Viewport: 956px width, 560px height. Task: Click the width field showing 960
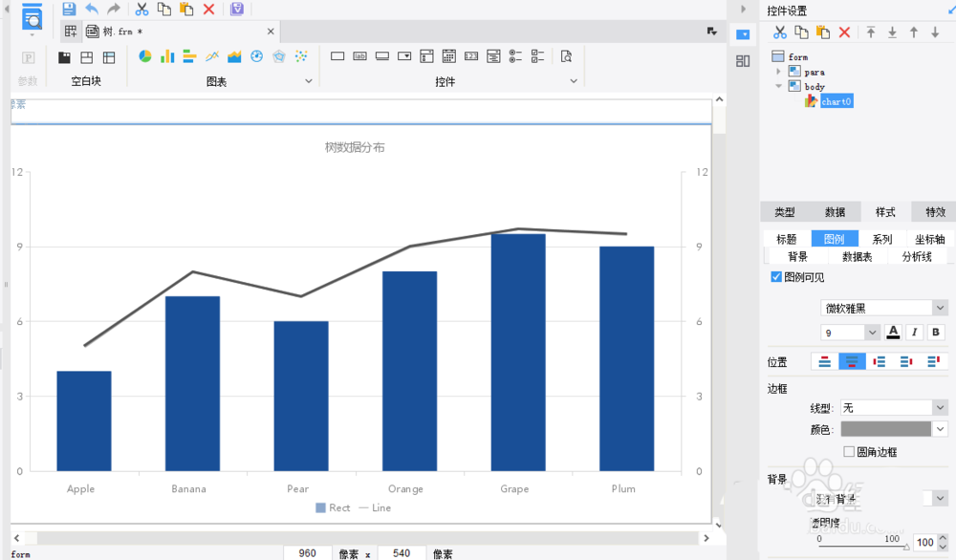pos(307,553)
